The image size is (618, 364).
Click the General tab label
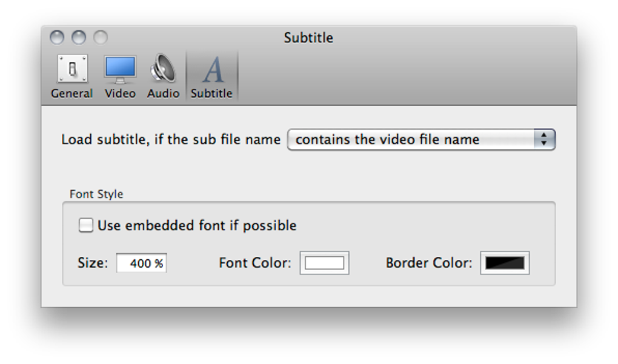[72, 93]
